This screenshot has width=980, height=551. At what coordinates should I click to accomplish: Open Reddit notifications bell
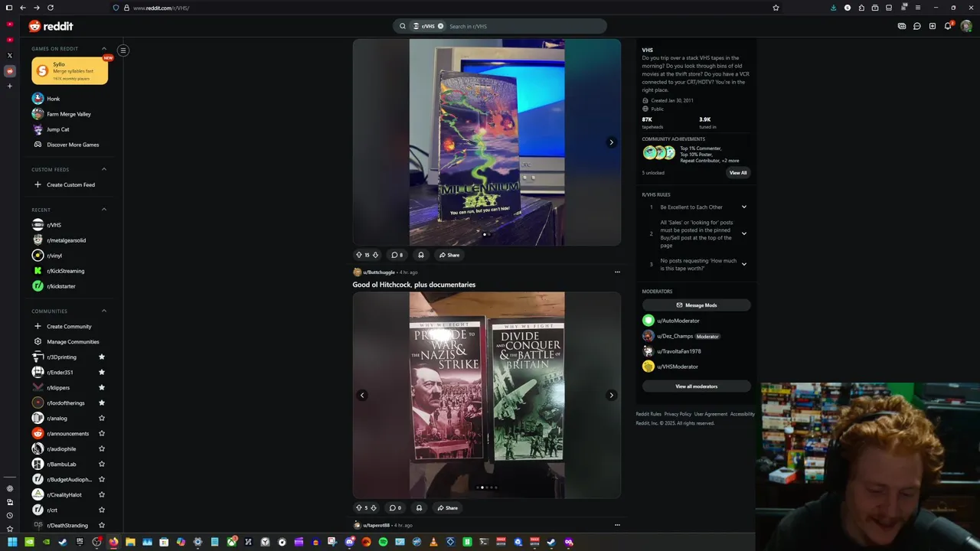[947, 26]
